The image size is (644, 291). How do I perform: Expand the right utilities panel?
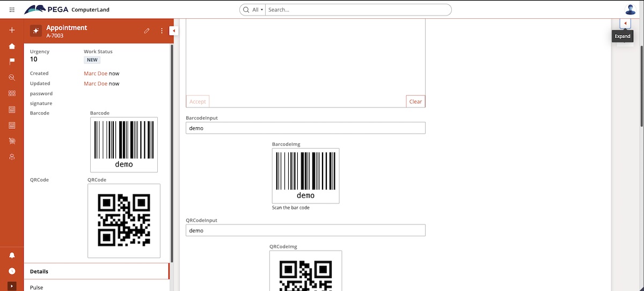pyautogui.click(x=625, y=24)
